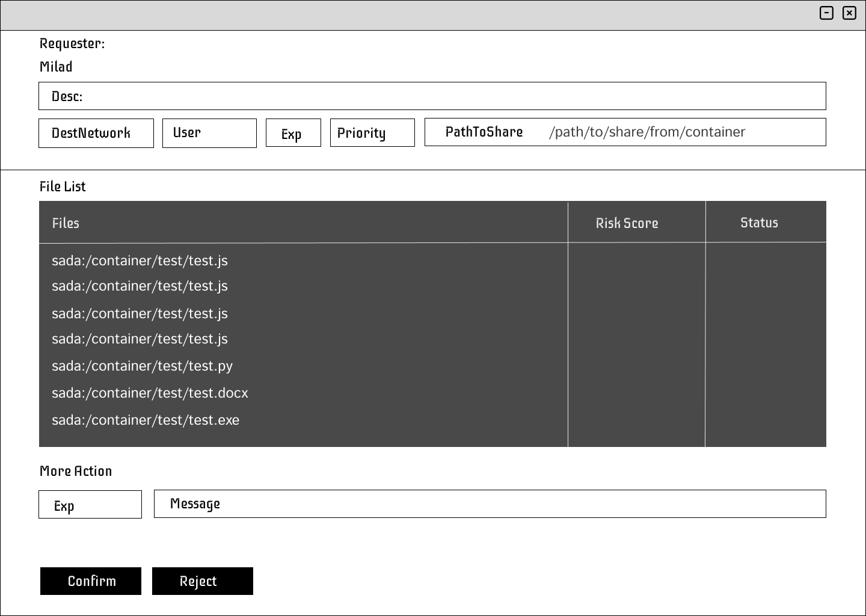Close the window with the X icon

tap(849, 13)
